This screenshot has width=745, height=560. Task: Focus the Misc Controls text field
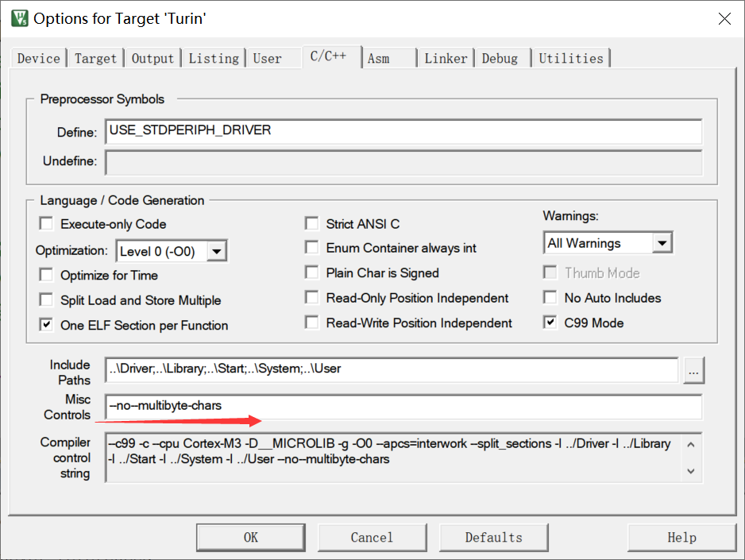(403, 407)
